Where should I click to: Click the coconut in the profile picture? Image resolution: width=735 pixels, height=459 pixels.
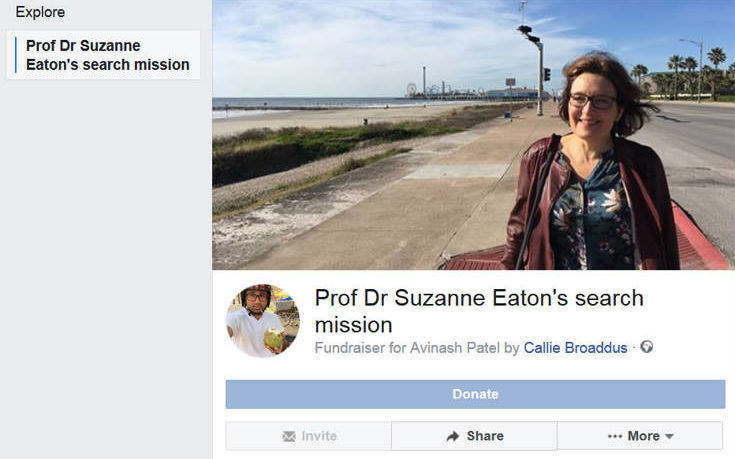[x=274, y=338]
